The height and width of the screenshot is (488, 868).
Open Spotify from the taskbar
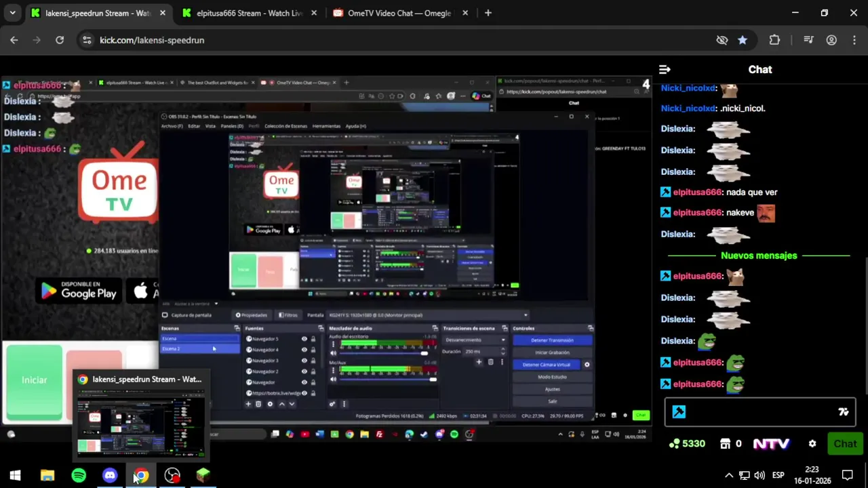click(79, 475)
